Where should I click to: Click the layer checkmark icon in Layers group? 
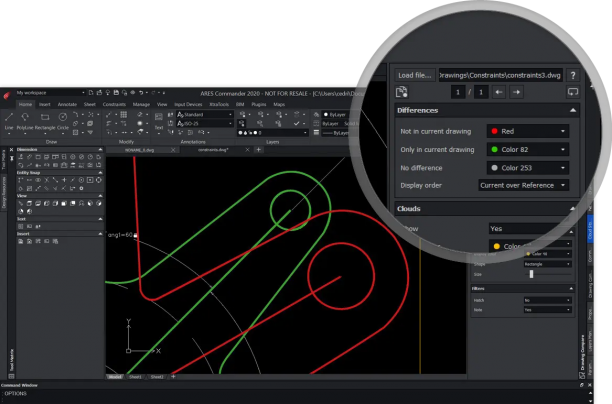(x=297, y=123)
